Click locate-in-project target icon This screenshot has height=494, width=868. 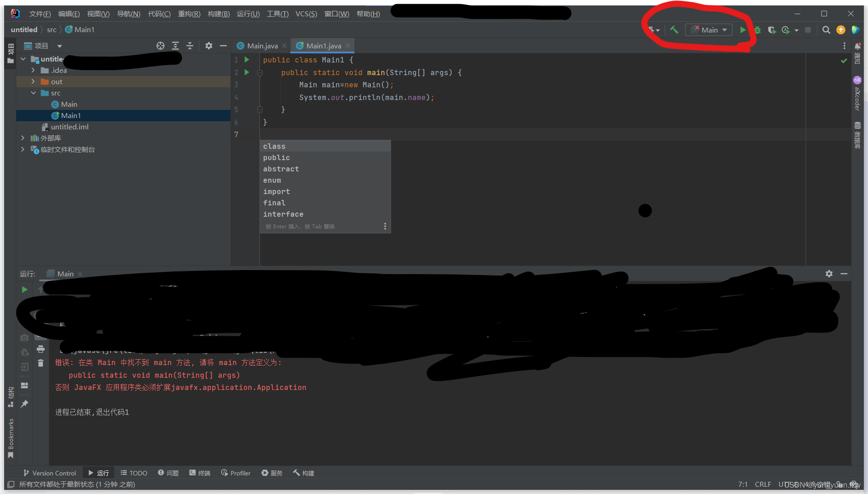160,46
